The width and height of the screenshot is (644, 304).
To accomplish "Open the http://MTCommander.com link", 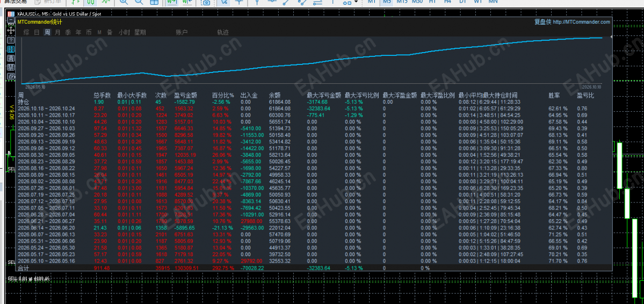I will click(x=582, y=22).
